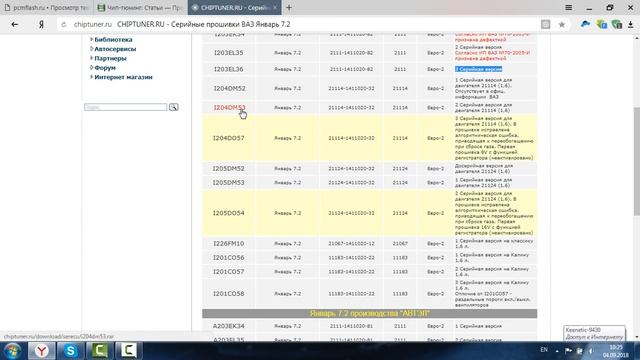Bookmark the page with the star icon
Screen dimensions: 640x360
(x=562, y=24)
